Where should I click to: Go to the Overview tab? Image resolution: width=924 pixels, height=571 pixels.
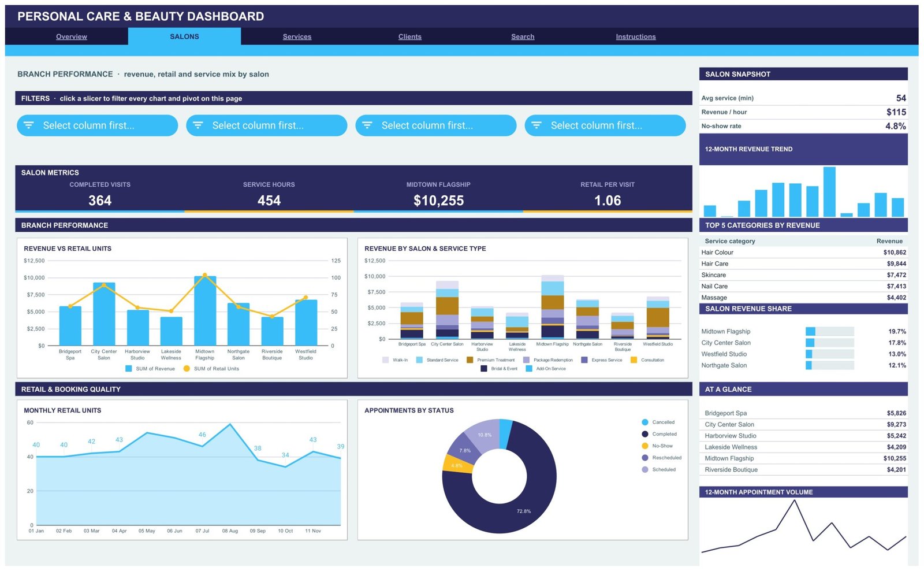point(72,36)
